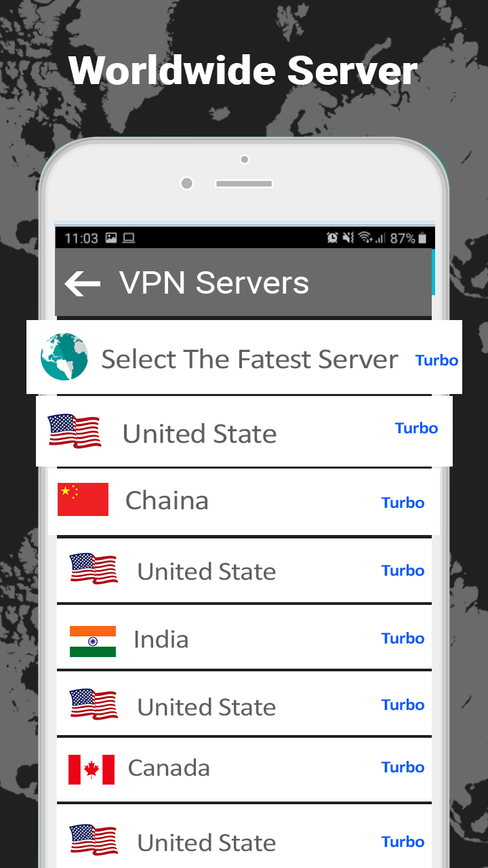Tap the Wi-Fi signal icon in the status bar
This screenshot has width=488, height=868.
[x=365, y=238]
